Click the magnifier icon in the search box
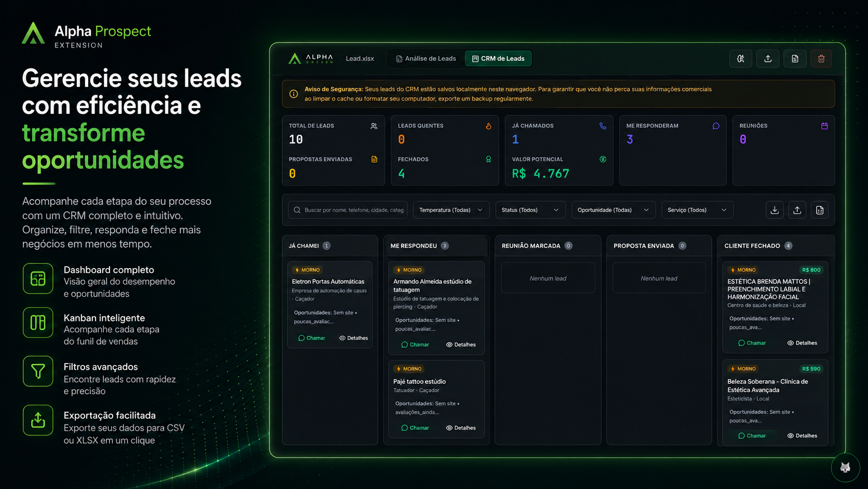This screenshot has height=489, width=868. (x=297, y=210)
